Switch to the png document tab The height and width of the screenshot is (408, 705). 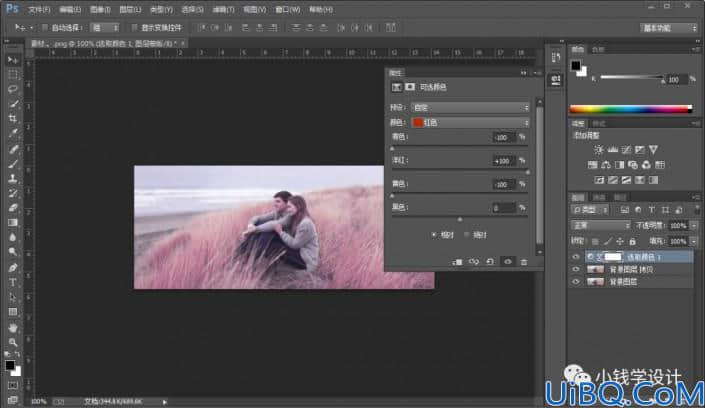click(107, 44)
